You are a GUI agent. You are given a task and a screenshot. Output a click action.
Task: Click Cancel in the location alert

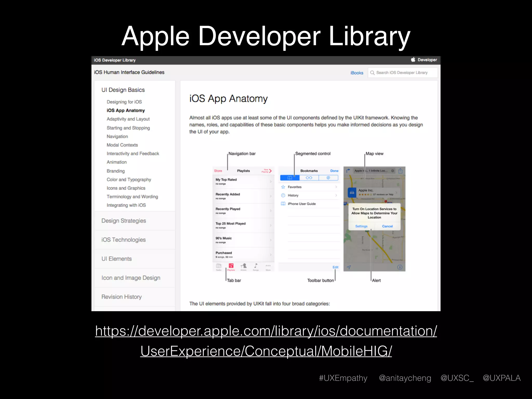(387, 226)
